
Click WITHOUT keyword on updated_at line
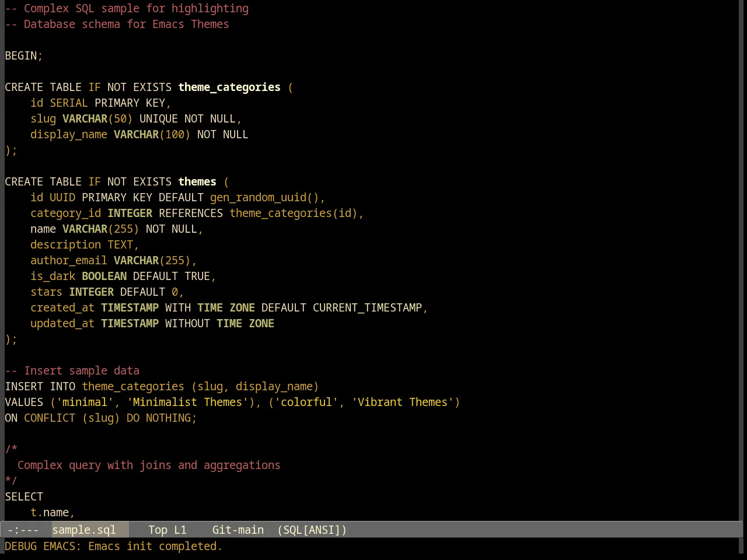[x=187, y=323]
